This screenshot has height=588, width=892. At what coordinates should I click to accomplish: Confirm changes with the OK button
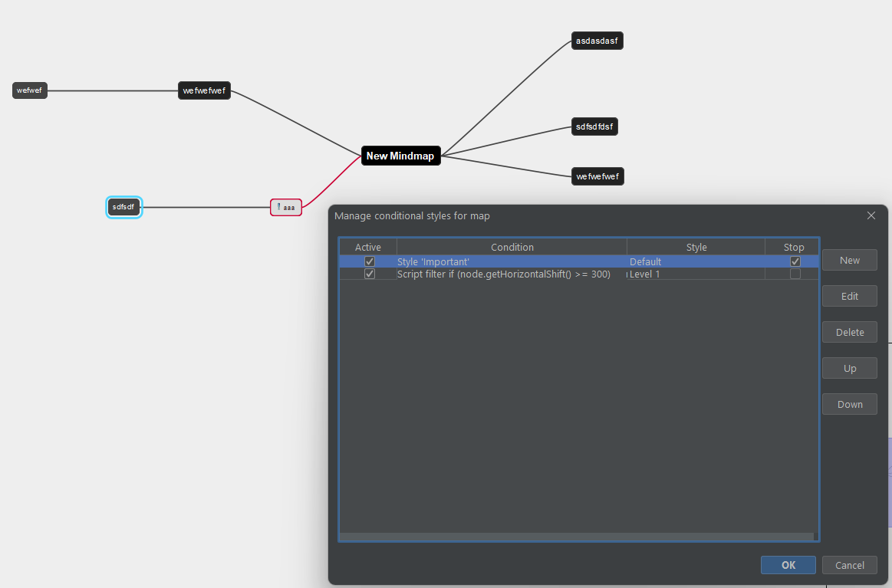[x=788, y=565]
